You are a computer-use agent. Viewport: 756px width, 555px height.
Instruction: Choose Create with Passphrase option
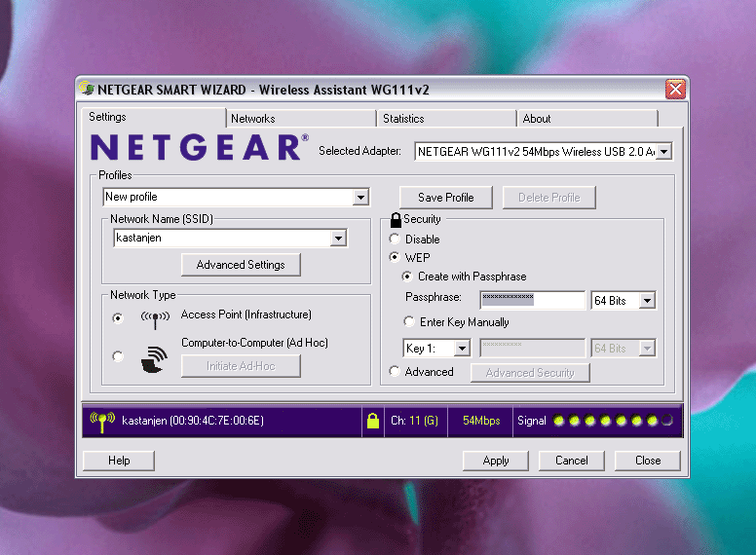pos(407,277)
